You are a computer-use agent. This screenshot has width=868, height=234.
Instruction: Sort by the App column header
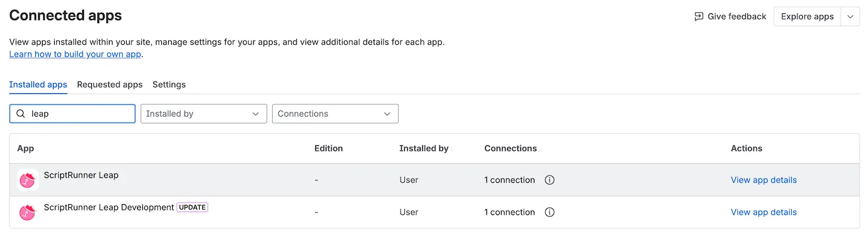point(27,148)
